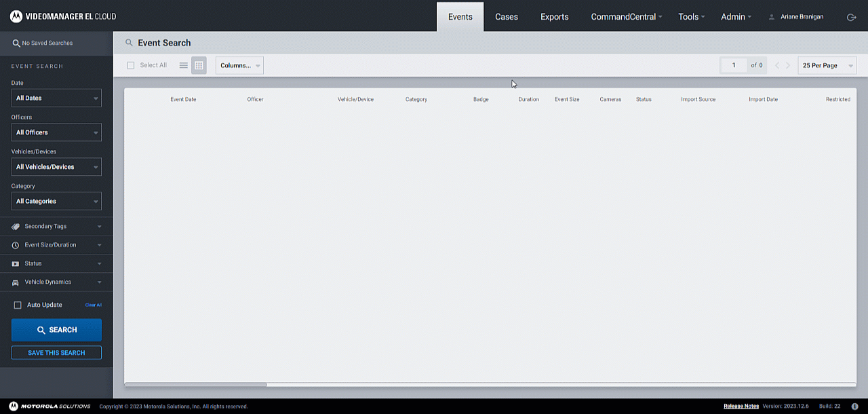This screenshot has height=414, width=868.
Task: Enable the Auto Update checkbox
Action: point(18,305)
